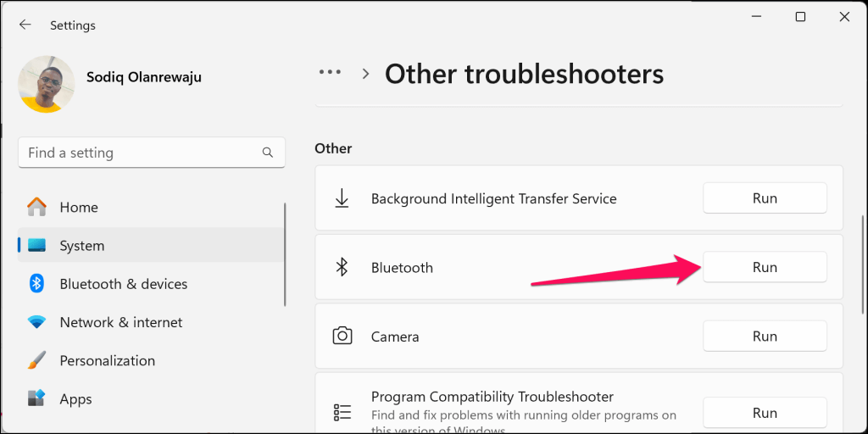Click the Bluetooth troubleshooter row icon
868x434 pixels.
pos(342,268)
